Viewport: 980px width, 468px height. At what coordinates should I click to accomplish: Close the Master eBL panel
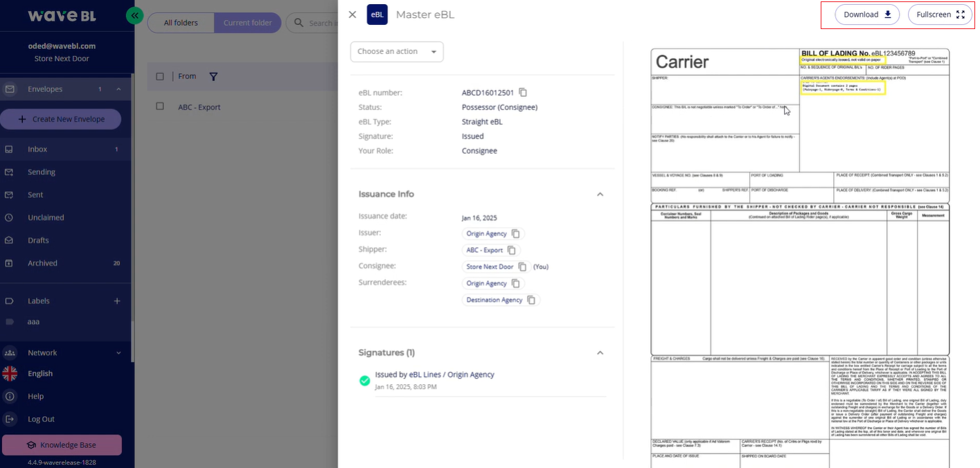(353, 15)
